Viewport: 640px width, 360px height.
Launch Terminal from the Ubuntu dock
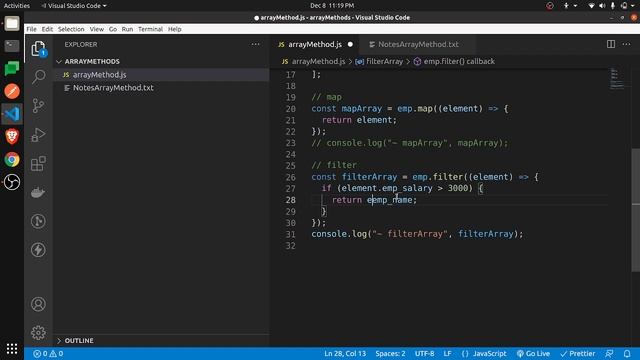point(12,46)
